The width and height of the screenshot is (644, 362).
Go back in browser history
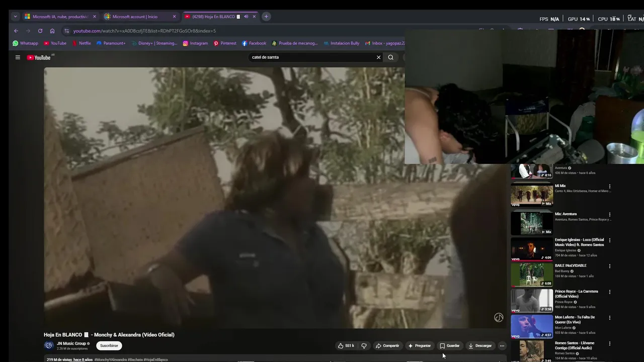click(x=16, y=31)
